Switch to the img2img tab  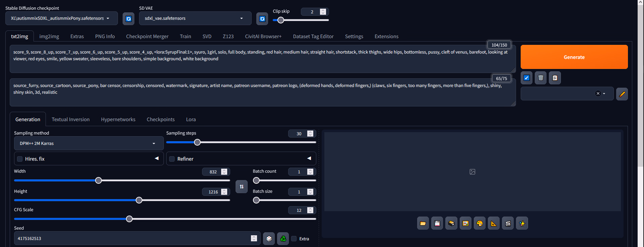coord(49,36)
